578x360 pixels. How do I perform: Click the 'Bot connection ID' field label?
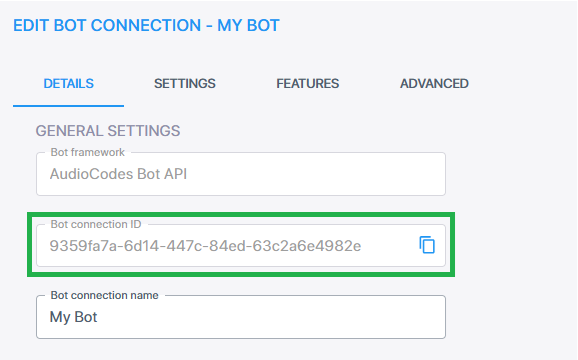click(x=96, y=224)
